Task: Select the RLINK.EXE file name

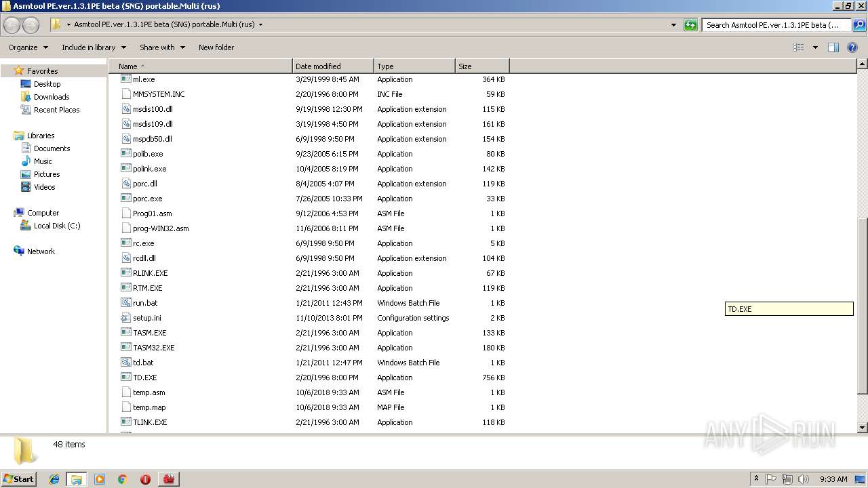Action: 150,273
